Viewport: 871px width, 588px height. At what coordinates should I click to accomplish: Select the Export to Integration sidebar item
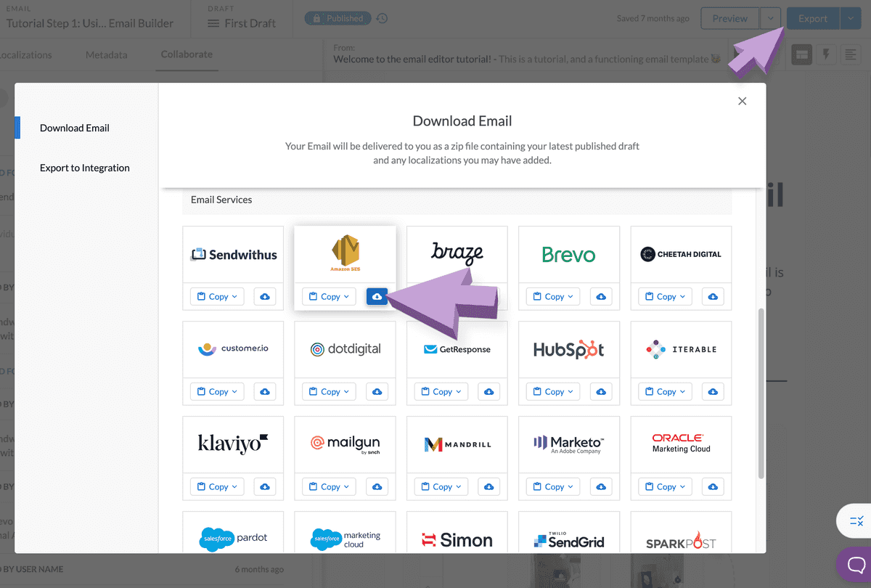(85, 168)
